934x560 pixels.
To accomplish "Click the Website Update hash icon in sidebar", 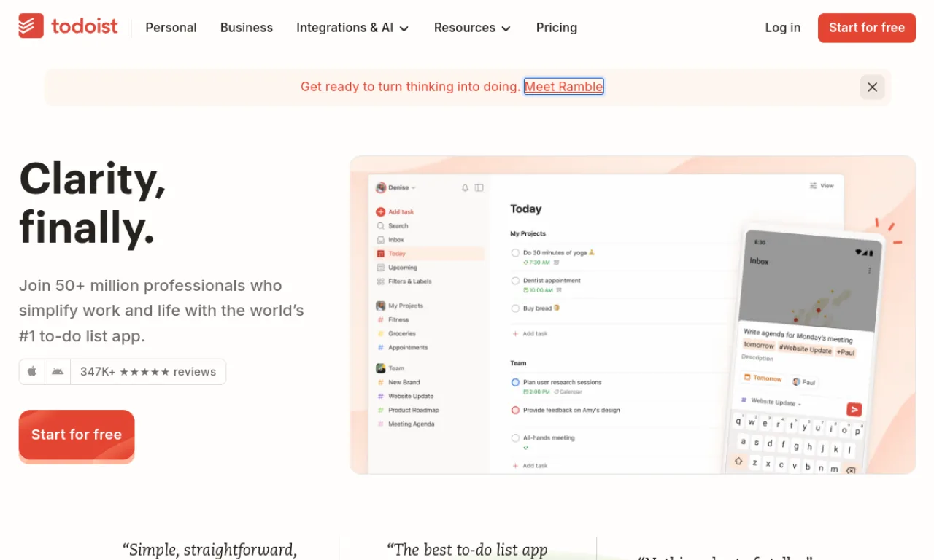I will [x=380, y=397].
